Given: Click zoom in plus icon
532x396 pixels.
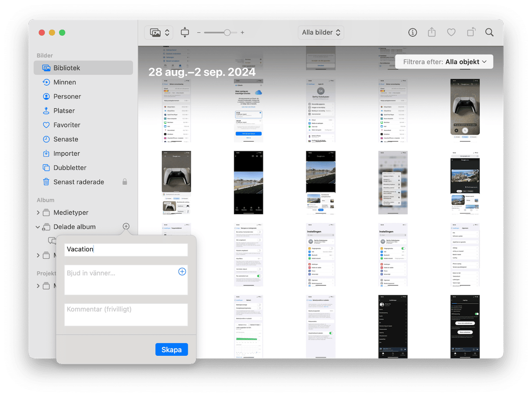Looking at the screenshot, I should click(242, 33).
